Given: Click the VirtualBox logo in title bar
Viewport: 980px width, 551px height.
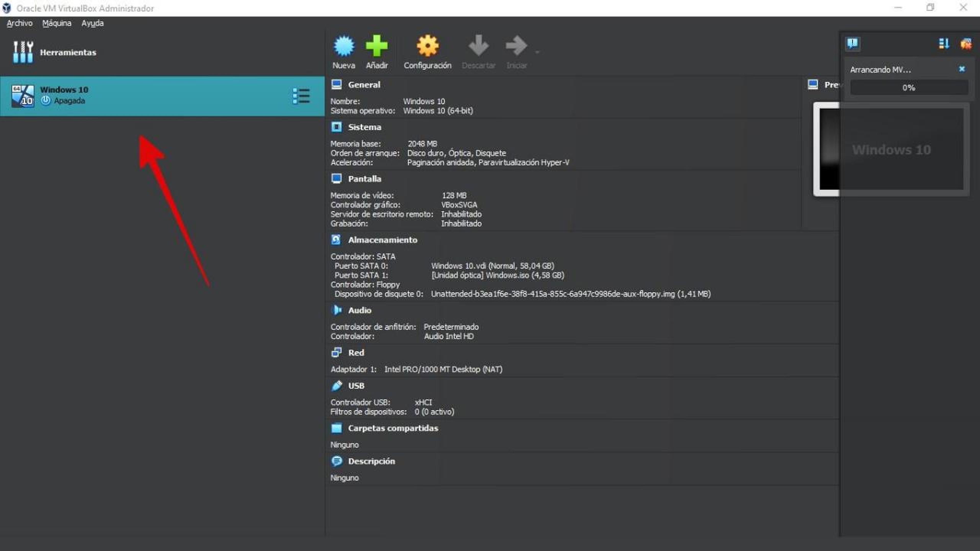Looking at the screenshot, I should point(6,8).
